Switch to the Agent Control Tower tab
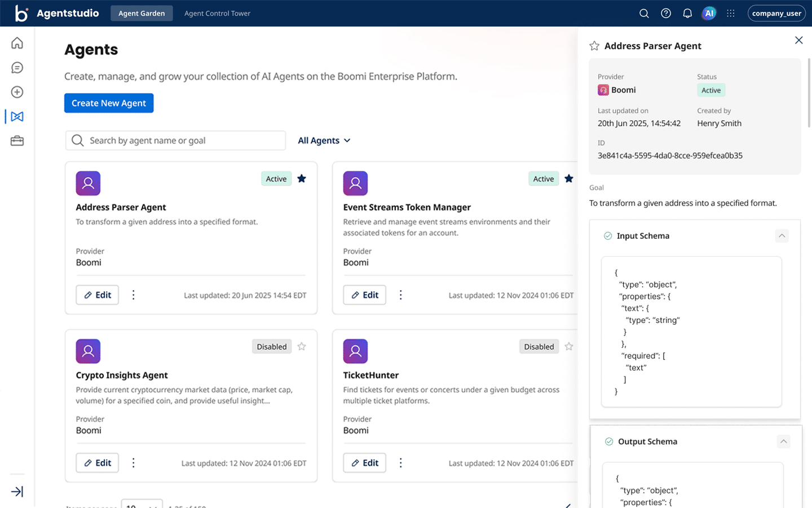The height and width of the screenshot is (508, 812). pos(217,14)
